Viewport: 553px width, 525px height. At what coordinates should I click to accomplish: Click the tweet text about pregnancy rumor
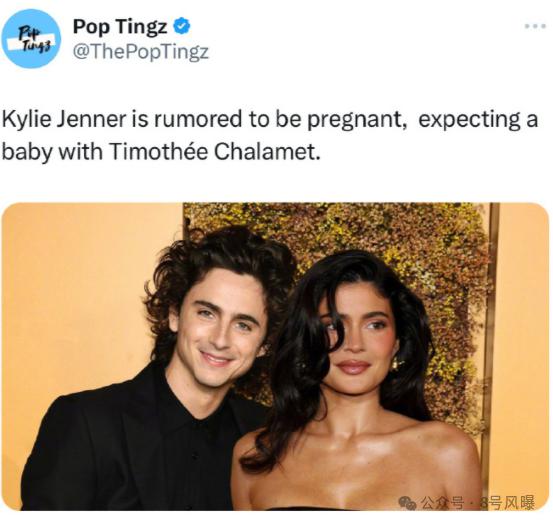pyautogui.click(x=270, y=135)
